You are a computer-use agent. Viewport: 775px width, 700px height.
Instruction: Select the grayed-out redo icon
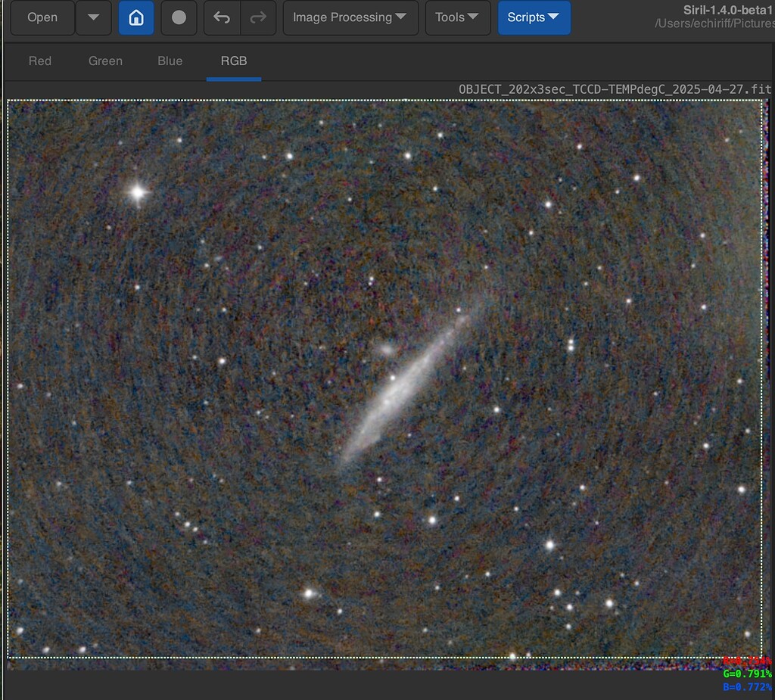click(257, 17)
